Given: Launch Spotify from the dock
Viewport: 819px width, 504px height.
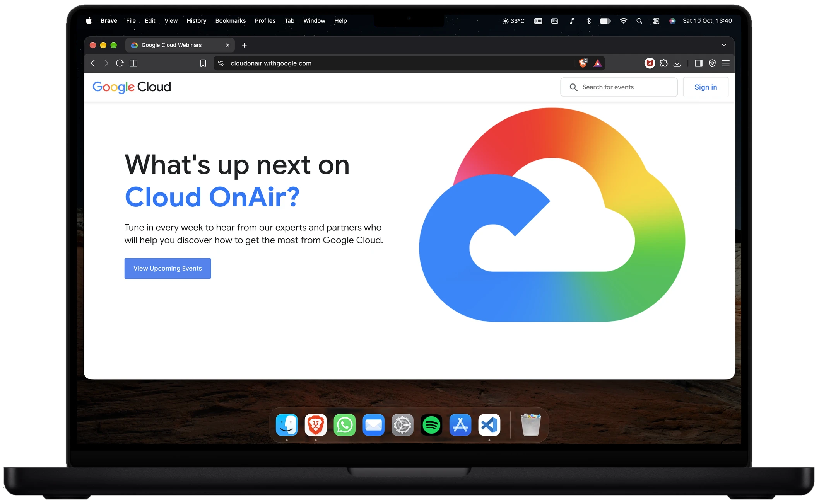Looking at the screenshot, I should point(431,425).
